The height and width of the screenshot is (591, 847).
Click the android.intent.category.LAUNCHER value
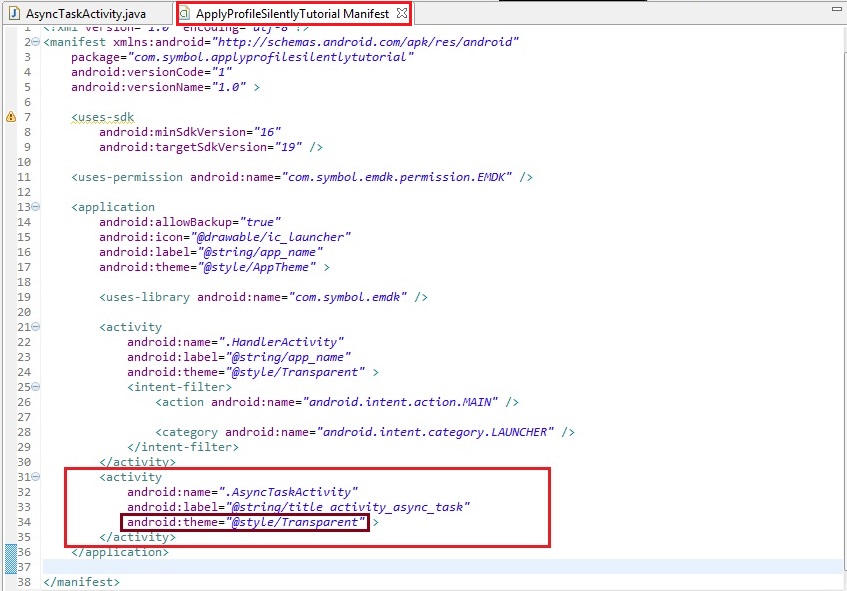tap(435, 432)
